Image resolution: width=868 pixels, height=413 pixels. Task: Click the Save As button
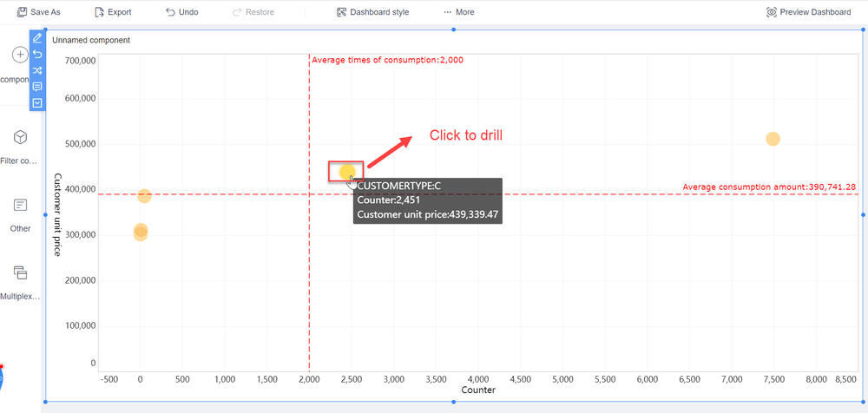click(39, 12)
